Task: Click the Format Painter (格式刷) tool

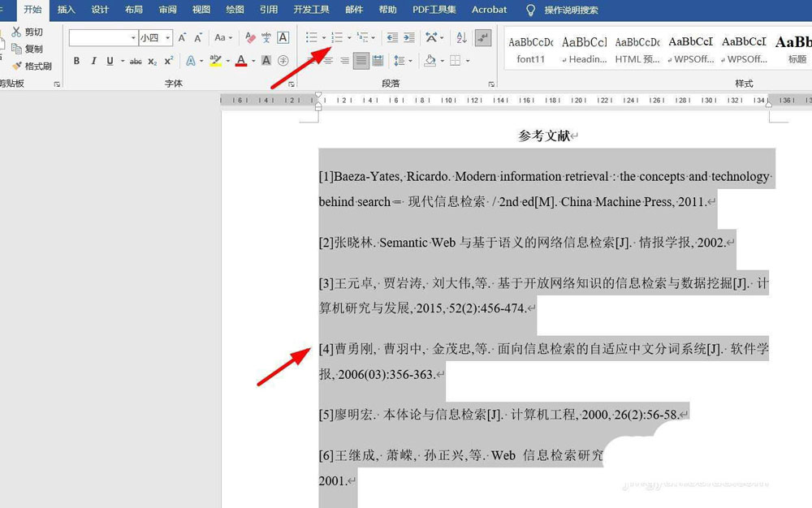Action: coord(32,66)
